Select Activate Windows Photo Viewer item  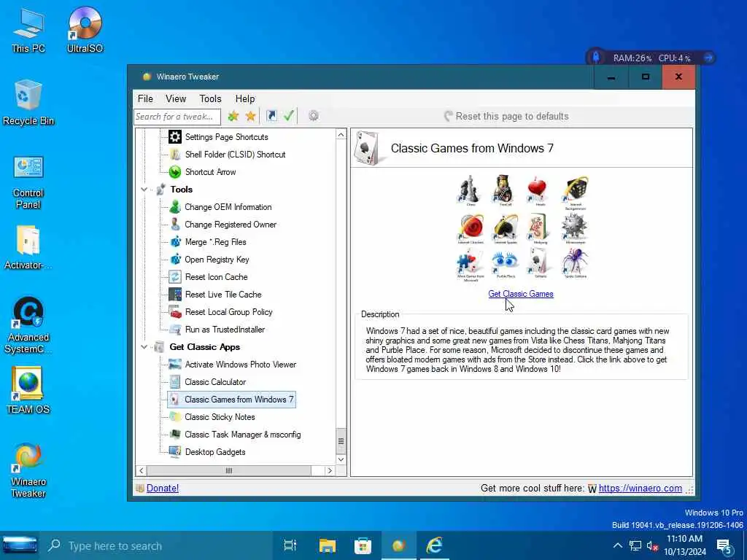241,365
